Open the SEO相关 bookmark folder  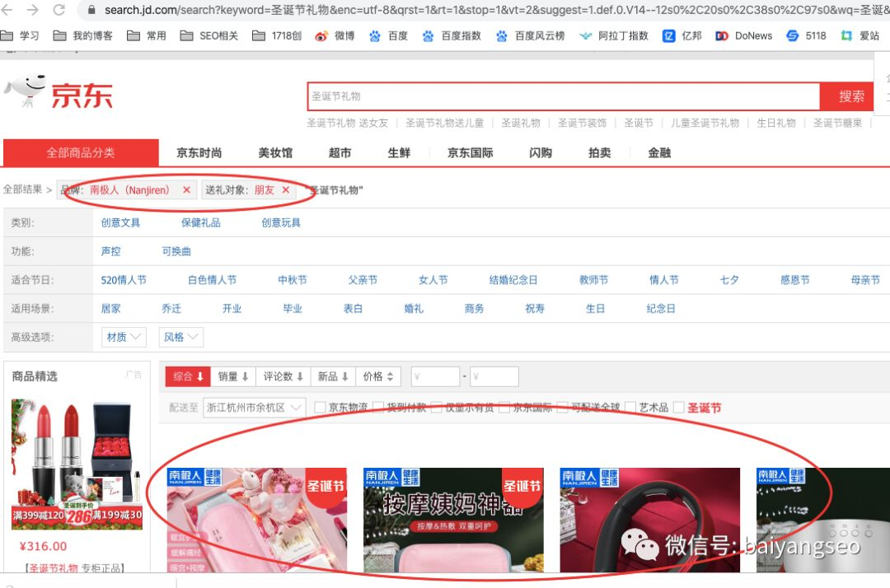(208, 35)
